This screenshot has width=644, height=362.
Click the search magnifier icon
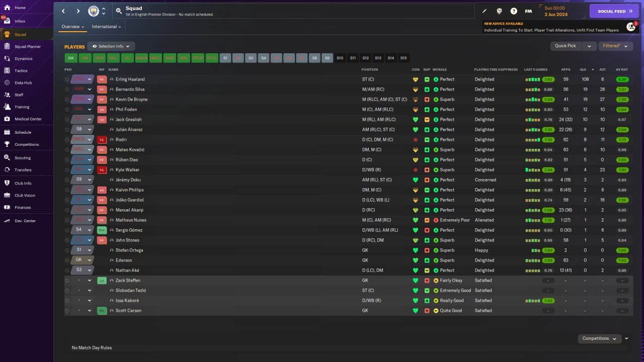pyautogui.click(x=119, y=11)
